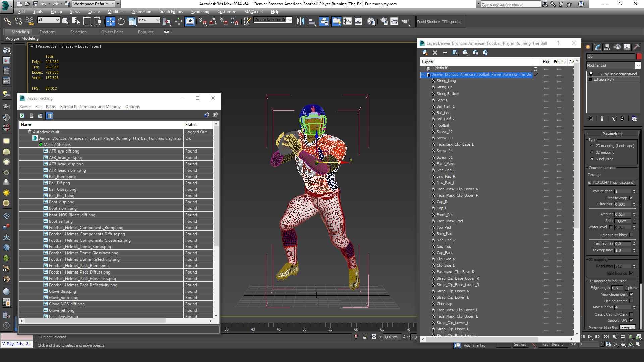Refresh the Asset Tracking list
The width and height of the screenshot is (644, 362).
tap(22, 116)
